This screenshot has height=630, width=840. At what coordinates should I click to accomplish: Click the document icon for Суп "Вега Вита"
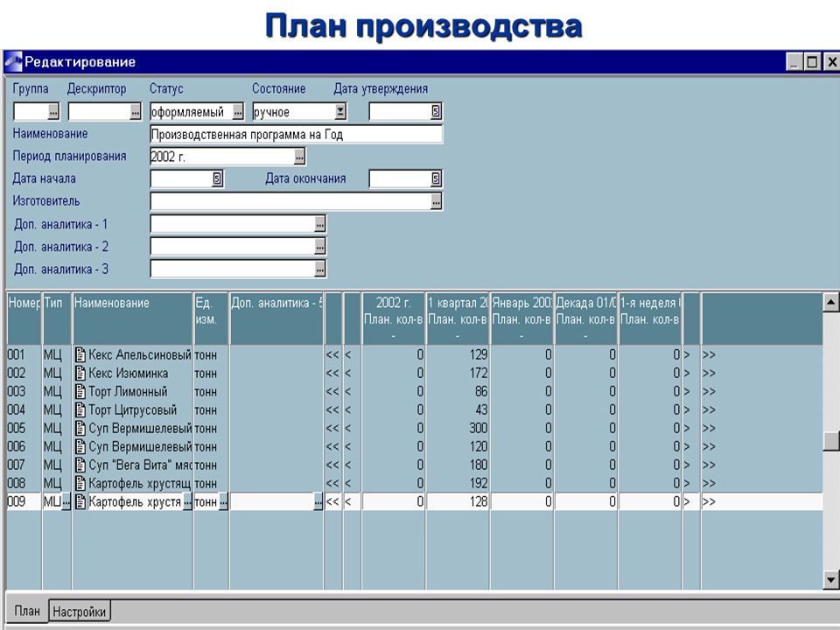[x=80, y=465]
